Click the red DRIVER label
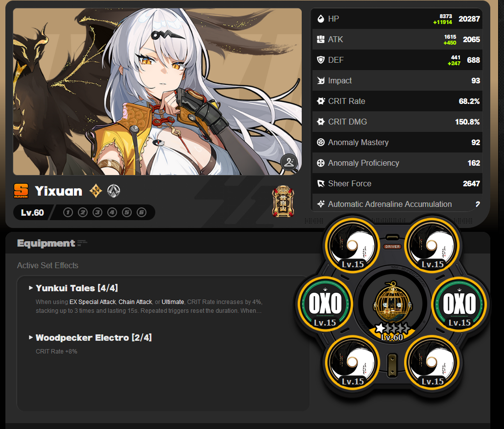The width and height of the screenshot is (504, 429). (x=392, y=247)
